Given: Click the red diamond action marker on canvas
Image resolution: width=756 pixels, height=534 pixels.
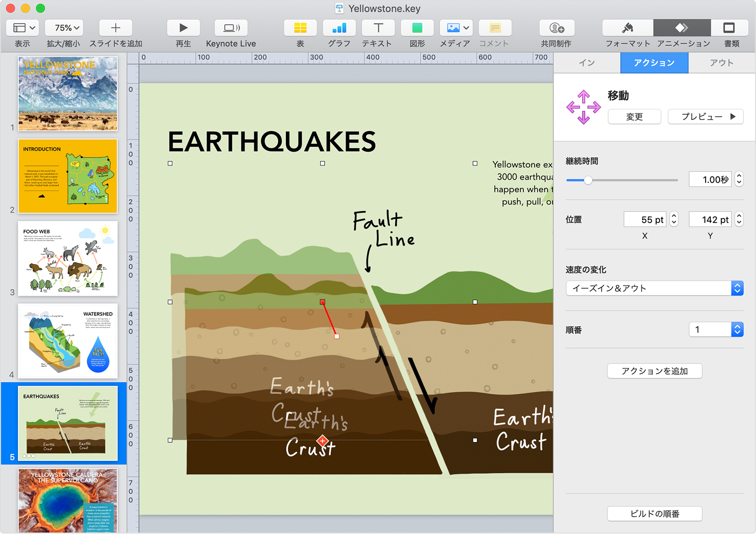Looking at the screenshot, I should (322, 441).
